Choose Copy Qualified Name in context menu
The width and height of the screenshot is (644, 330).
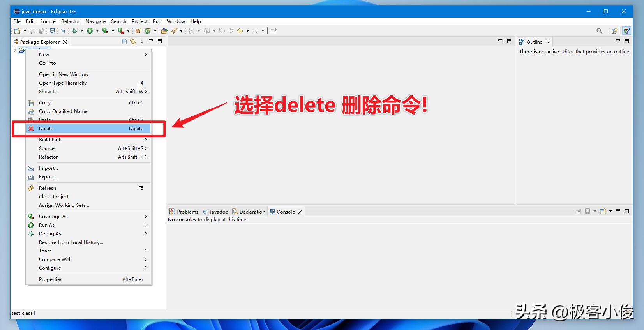point(88,111)
